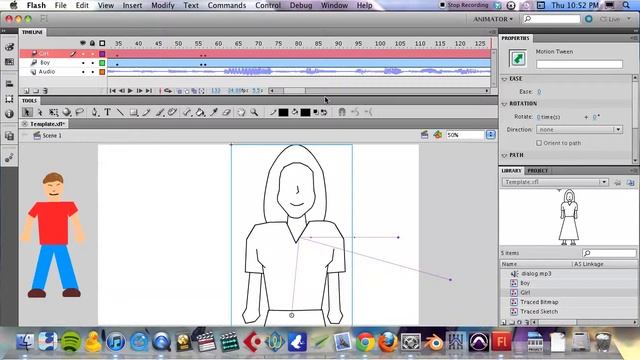Screen dimensions: 640x360
Task: Select the Free Transform tool
Action: click(x=53, y=112)
